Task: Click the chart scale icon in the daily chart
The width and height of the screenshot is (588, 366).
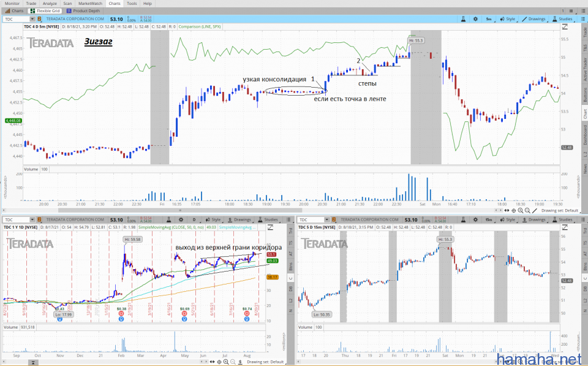Action: [270, 227]
